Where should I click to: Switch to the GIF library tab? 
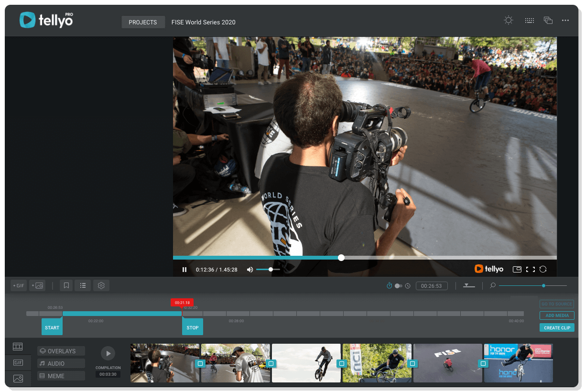[18, 363]
